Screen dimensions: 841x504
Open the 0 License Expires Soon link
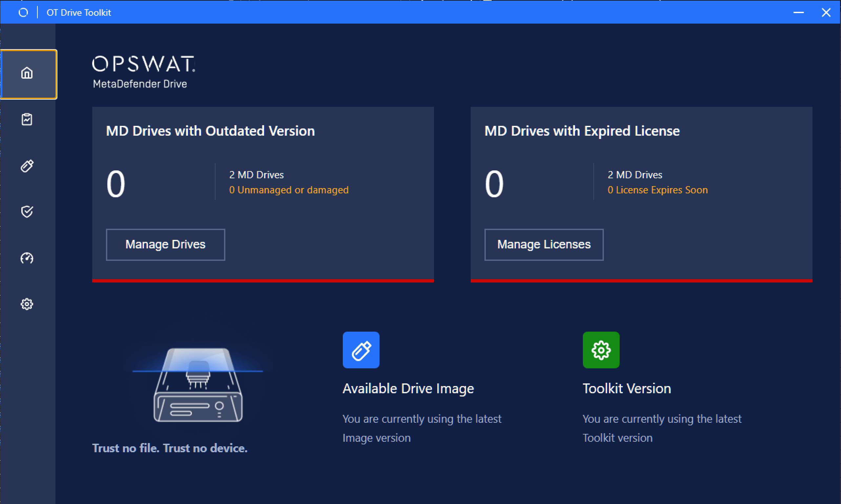(x=657, y=190)
